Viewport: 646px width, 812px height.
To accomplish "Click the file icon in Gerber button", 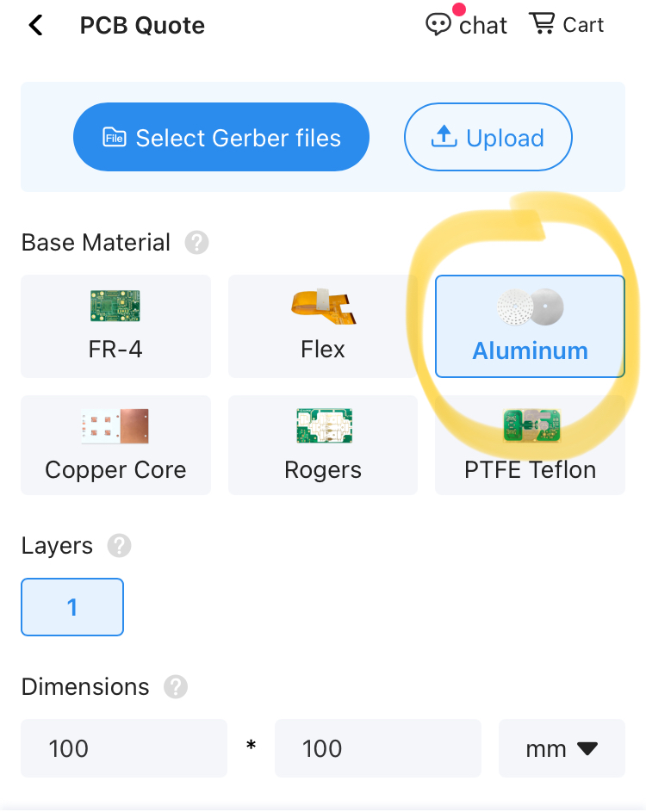I will click(115, 137).
